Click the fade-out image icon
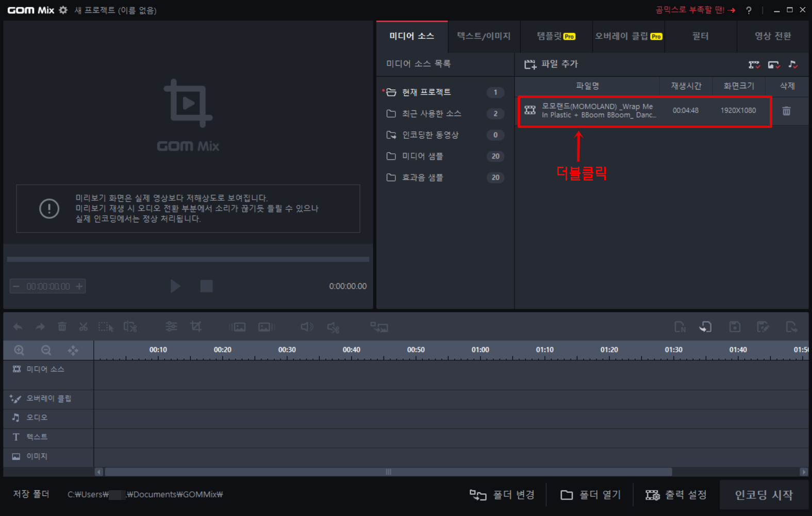Image resolution: width=812 pixels, height=516 pixels. 267,327
